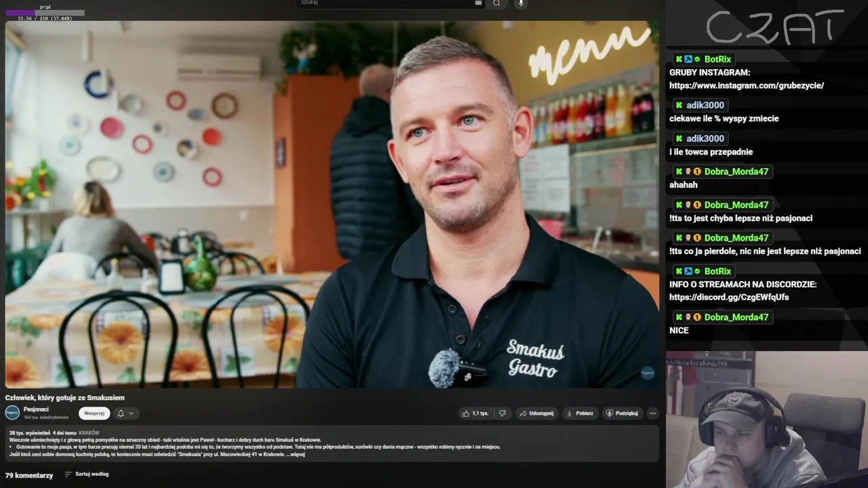
Task: Click the KRAKÓW location tag
Action: coord(89,432)
